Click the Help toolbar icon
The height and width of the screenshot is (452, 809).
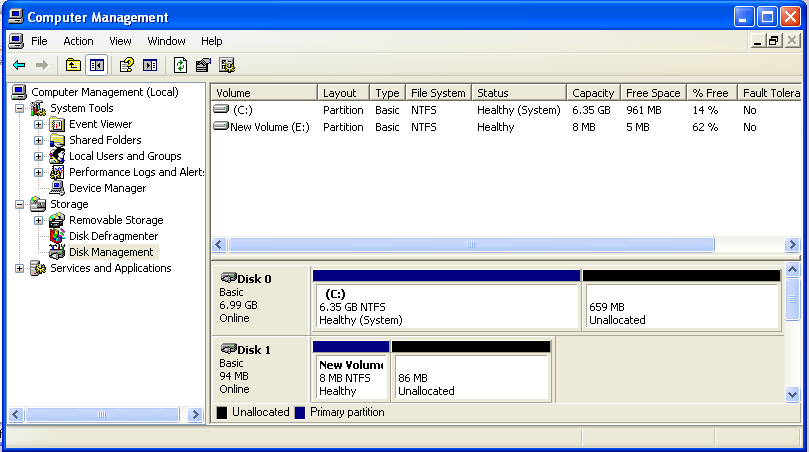click(126, 65)
